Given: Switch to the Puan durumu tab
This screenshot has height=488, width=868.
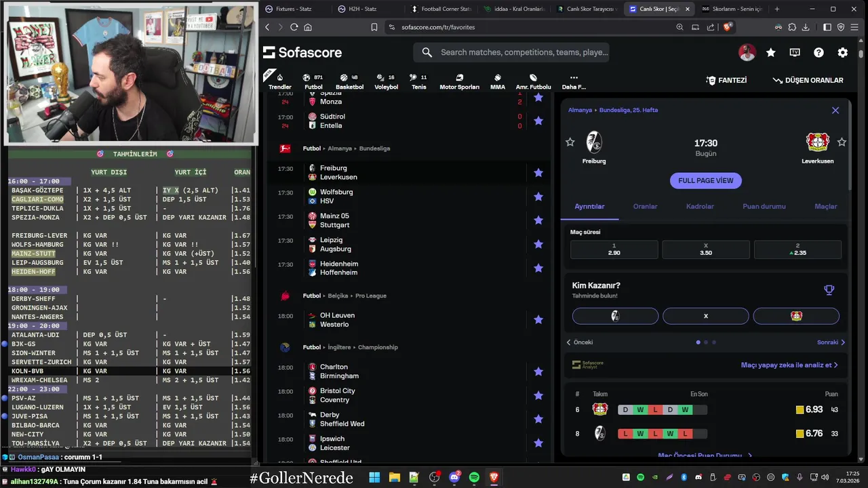Looking at the screenshot, I should (764, 206).
